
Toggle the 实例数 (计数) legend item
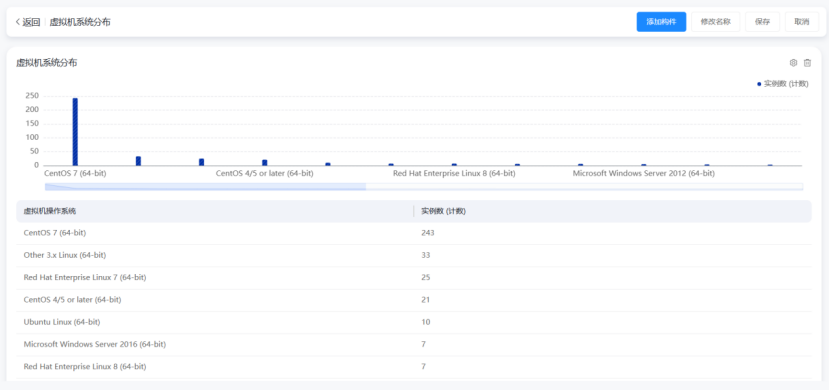782,83
